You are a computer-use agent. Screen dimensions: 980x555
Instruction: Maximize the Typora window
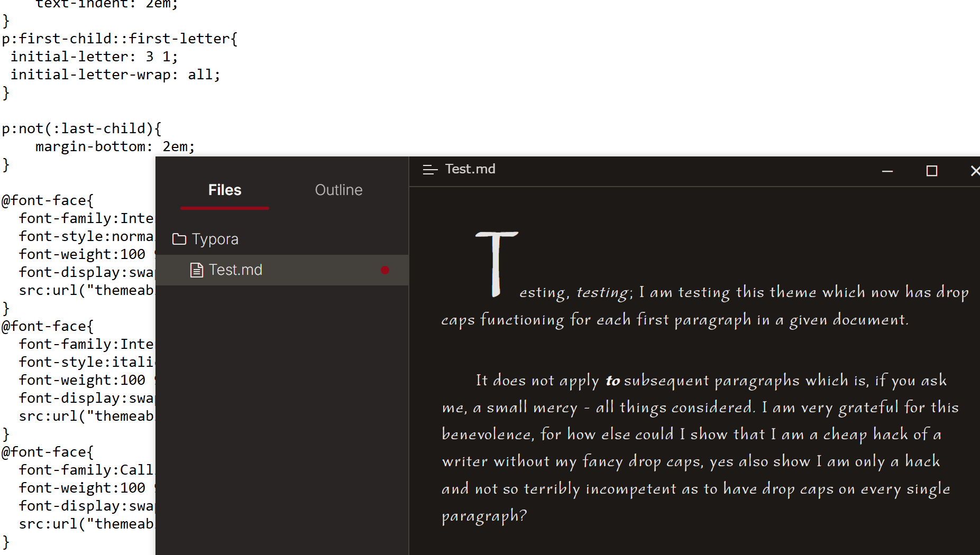tap(931, 171)
